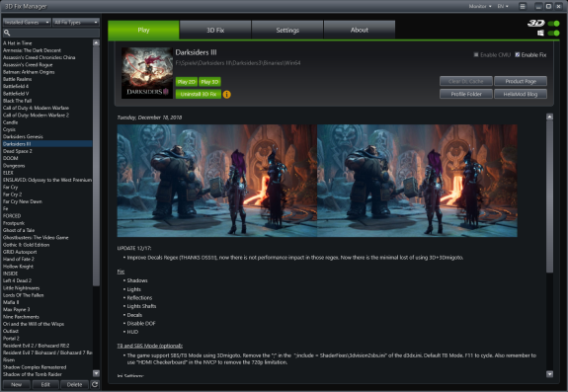Open the hamburger menu in title bar
568x392 pixels.
[523, 6]
